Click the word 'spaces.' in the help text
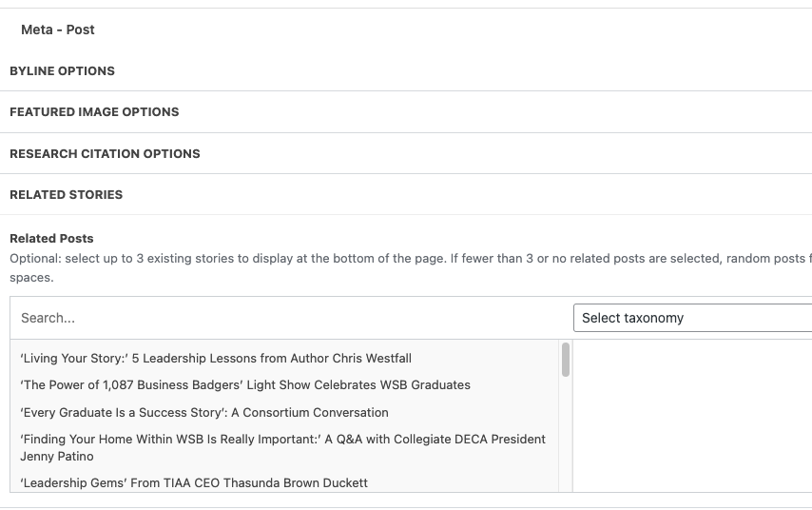 (x=31, y=278)
